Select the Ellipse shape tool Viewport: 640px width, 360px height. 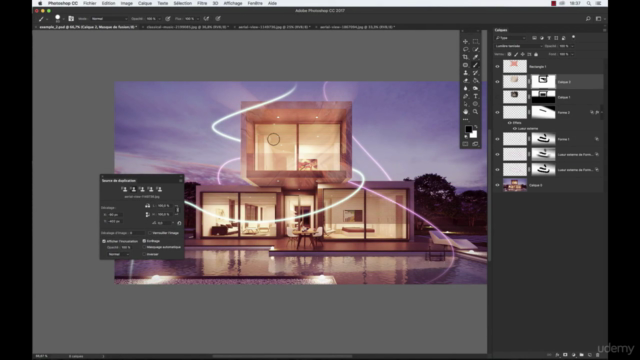click(476, 104)
